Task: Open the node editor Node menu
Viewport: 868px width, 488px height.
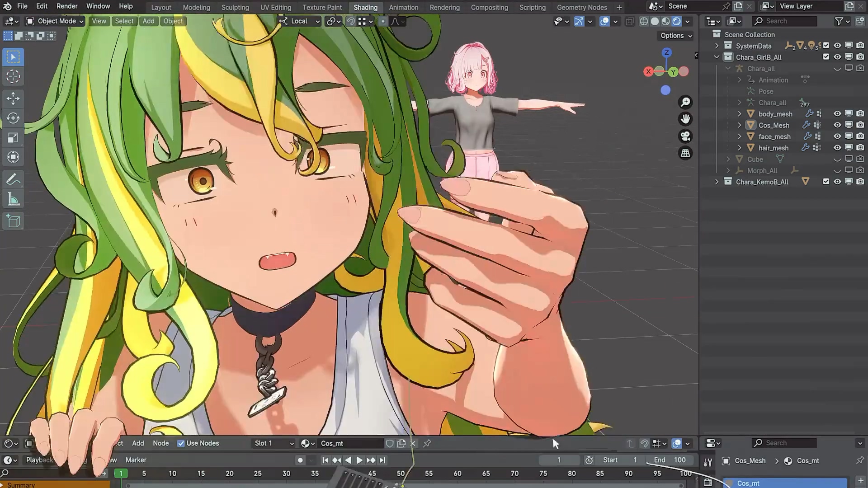Action: pyautogui.click(x=160, y=443)
